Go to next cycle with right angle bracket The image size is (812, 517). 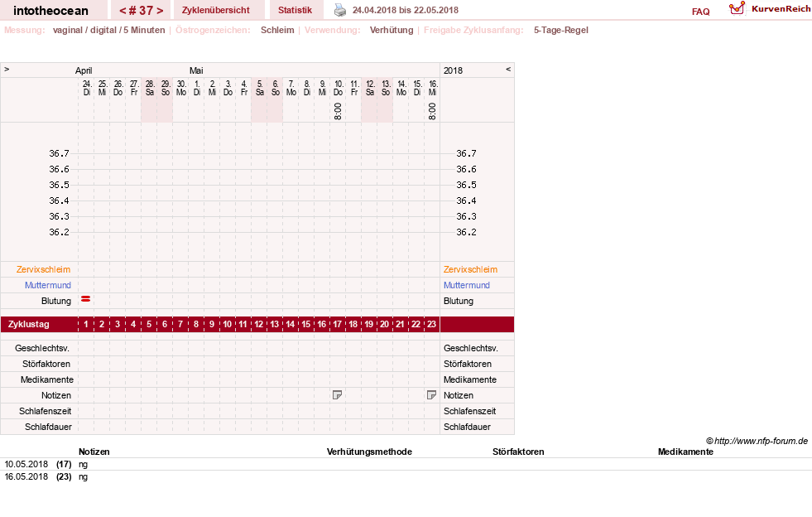pyautogui.click(x=160, y=11)
